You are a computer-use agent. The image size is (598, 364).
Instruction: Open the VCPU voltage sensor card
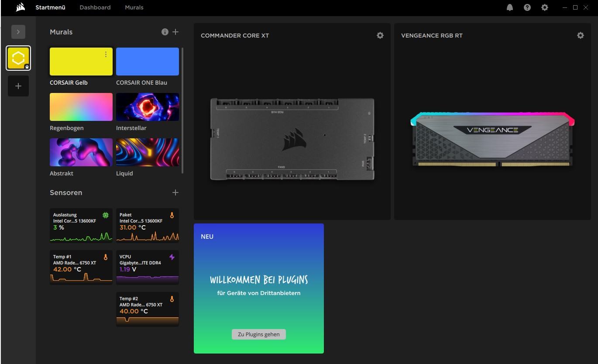[x=148, y=267]
